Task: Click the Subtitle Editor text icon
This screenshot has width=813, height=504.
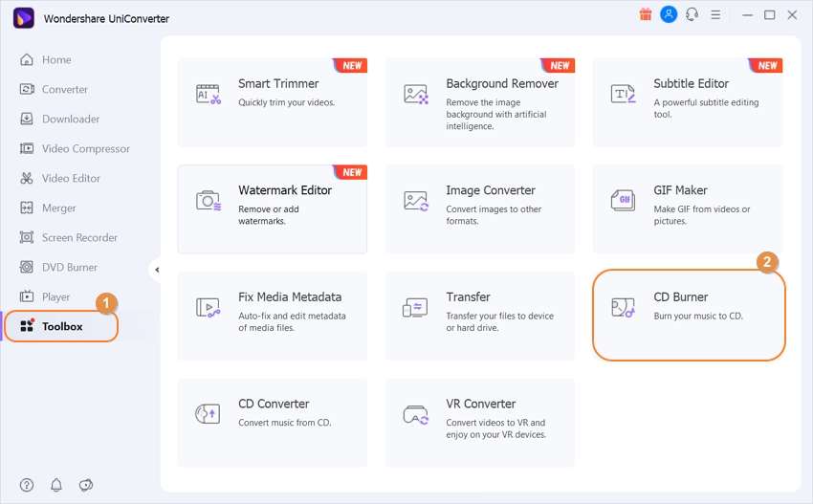Action: click(x=624, y=94)
